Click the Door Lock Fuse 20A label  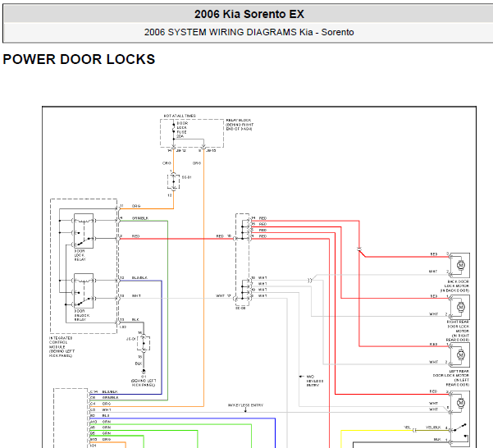[x=182, y=130]
